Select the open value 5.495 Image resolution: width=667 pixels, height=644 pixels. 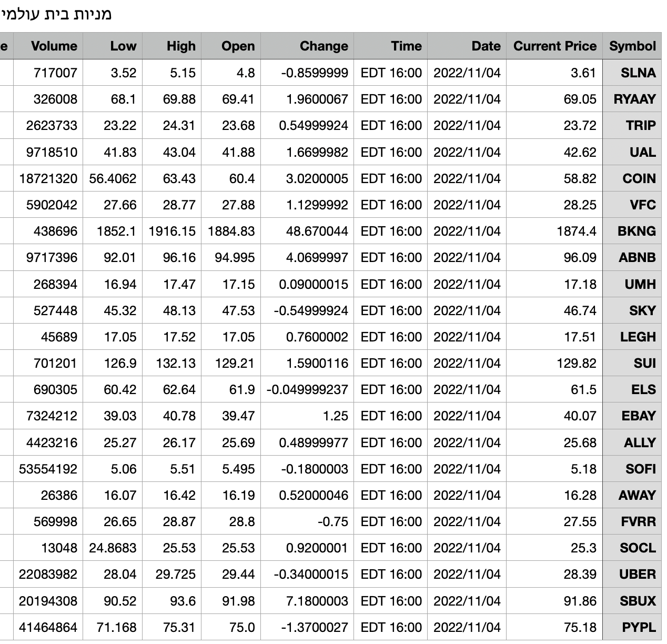[x=231, y=469]
